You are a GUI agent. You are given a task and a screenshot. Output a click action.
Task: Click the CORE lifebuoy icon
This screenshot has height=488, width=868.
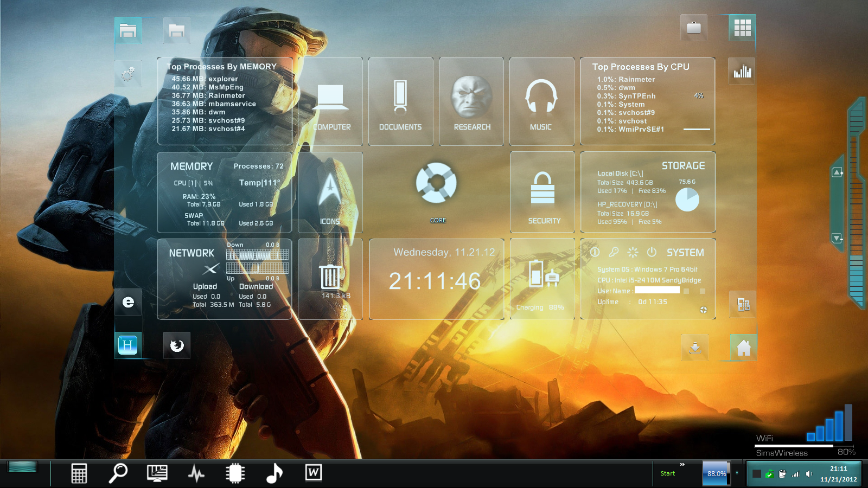pos(436,183)
